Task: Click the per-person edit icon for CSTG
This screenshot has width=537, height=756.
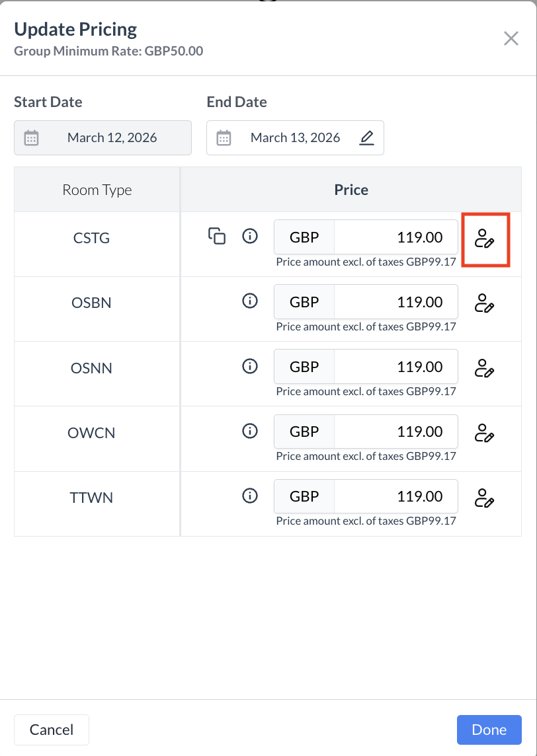Action: point(485,239)
